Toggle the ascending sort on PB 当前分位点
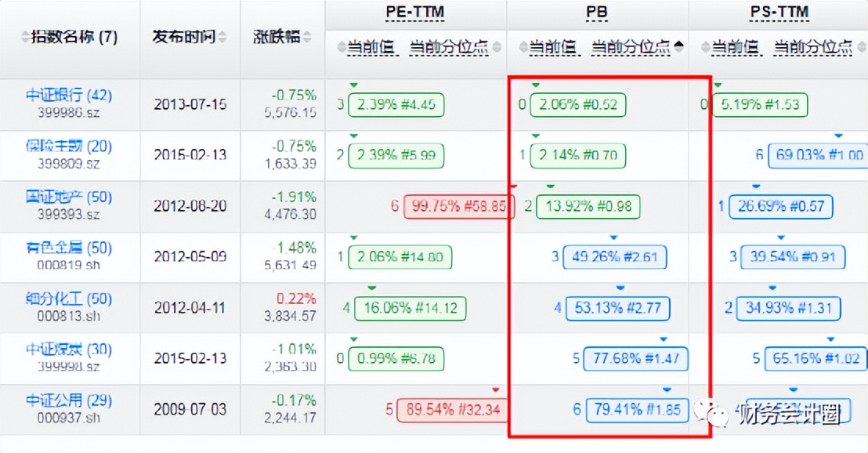Screen dimensions: 868x453 tap(677, 46)
